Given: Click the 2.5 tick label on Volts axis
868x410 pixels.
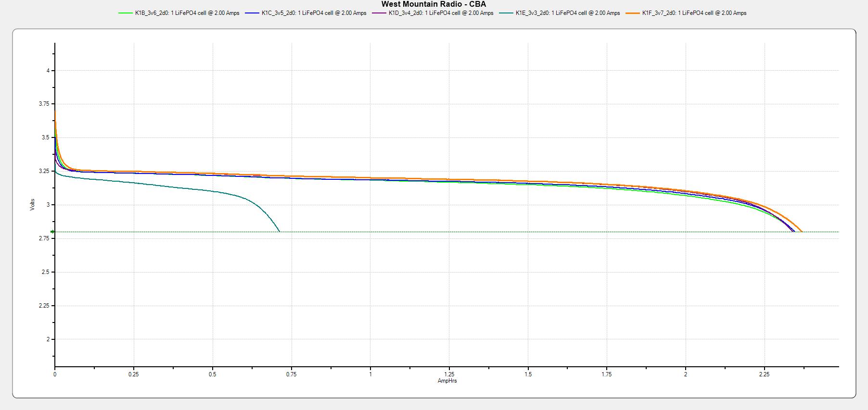Looking at the screenshot, I should pos(46,272).
